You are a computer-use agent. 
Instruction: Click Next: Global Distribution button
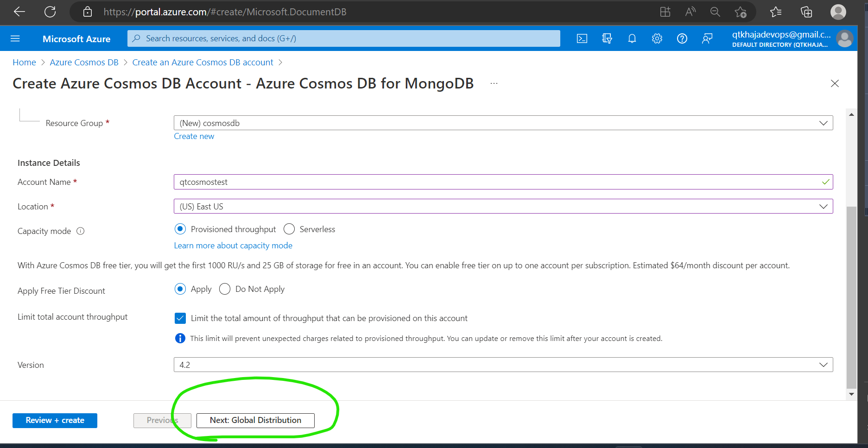255,420
